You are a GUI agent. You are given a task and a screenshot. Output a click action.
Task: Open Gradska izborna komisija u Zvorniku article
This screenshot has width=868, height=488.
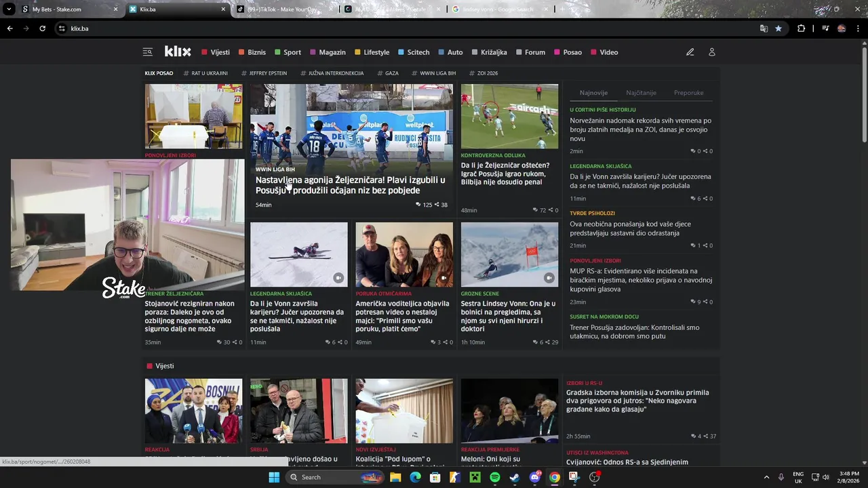[637, 401]
